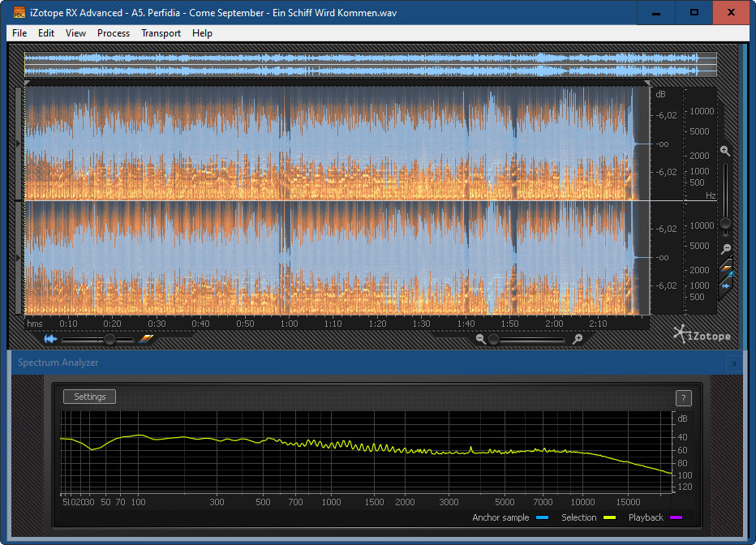Viewport: 756px width, 545px height.
Task: Click the 'Spectrum Analyzer' panel title
Action: pos(58,363)
